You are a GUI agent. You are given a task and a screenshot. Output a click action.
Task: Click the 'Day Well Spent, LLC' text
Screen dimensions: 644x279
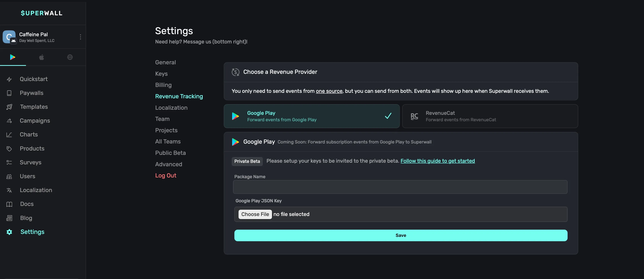click(37, 41)
